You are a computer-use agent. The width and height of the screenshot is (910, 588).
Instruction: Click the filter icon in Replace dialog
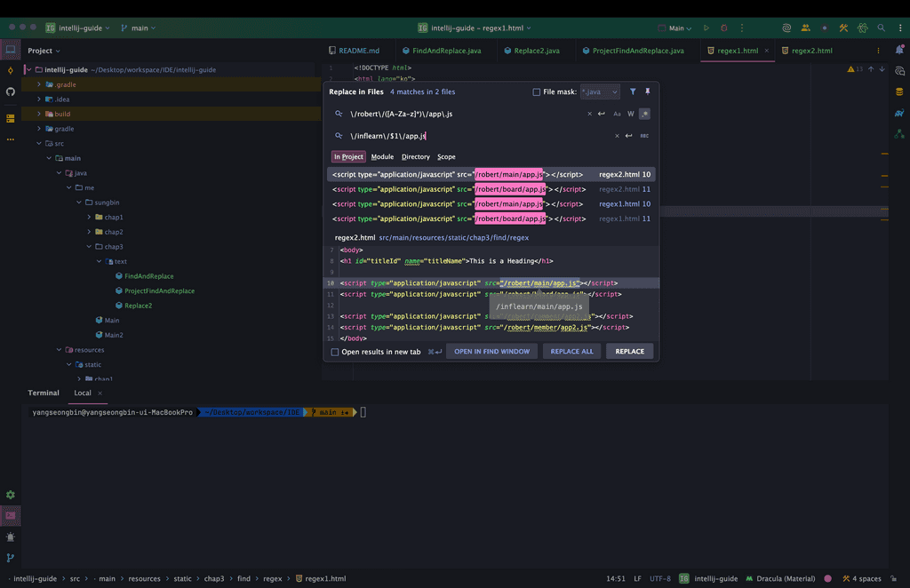coord(633,91)
